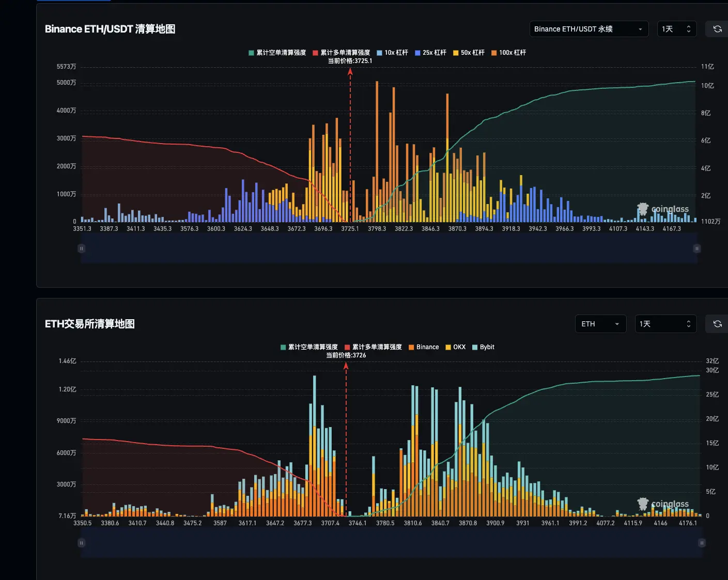Screen dimensions: 728x580
Task: Refresh the Binance ETH/USDT liquidation map
Action: (717, 29)
